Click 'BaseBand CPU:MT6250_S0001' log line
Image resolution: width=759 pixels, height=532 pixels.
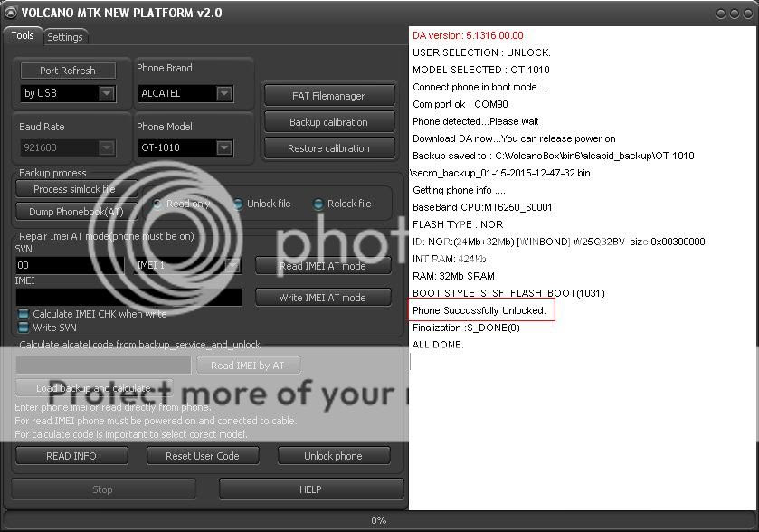coord(482,207)
